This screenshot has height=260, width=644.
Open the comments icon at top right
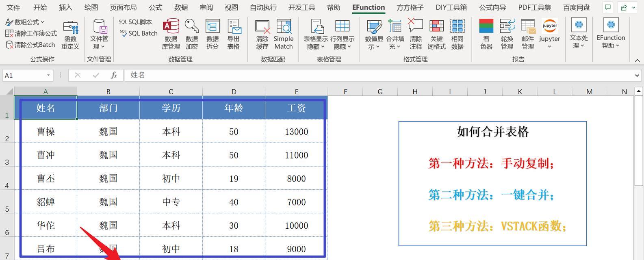pyautogui.click(x=607, y=7)
